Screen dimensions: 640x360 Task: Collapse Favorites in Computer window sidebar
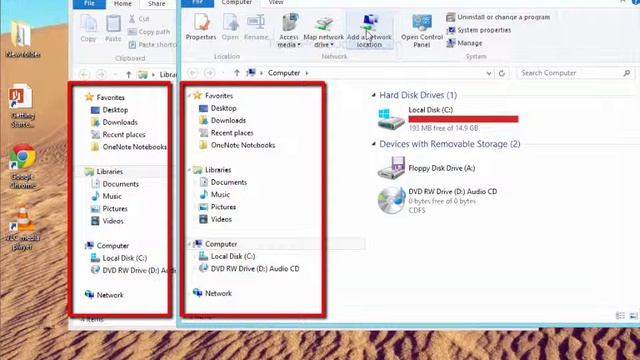click(x=189, y=96)
